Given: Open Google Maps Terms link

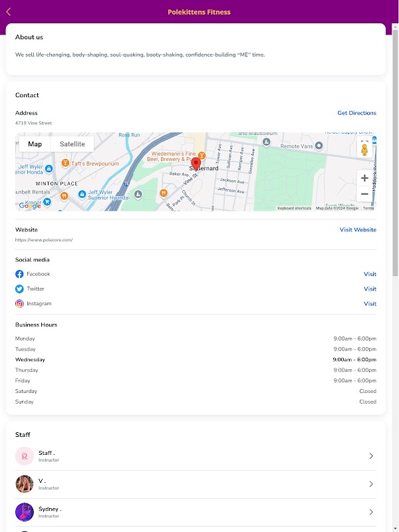Looking at the screenshot, I should click(368, 208).
